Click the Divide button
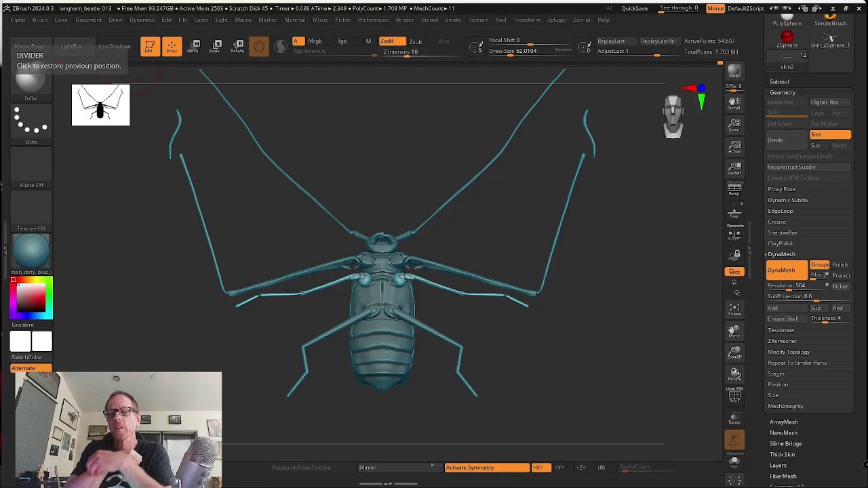Image resolution: width=868 pixels, height=488 pixels. pos(787,140)
